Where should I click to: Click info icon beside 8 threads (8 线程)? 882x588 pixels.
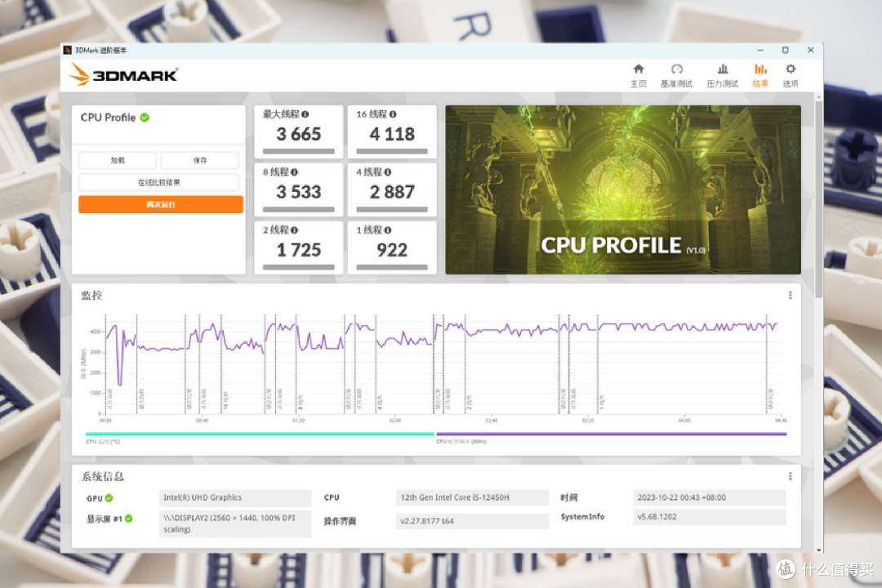pos(294,172)
